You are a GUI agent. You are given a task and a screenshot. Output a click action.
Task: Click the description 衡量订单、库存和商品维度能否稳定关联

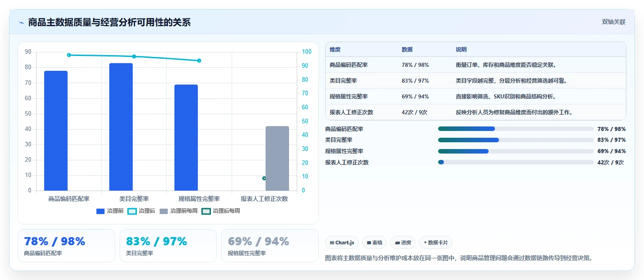[x=506, y=65]
